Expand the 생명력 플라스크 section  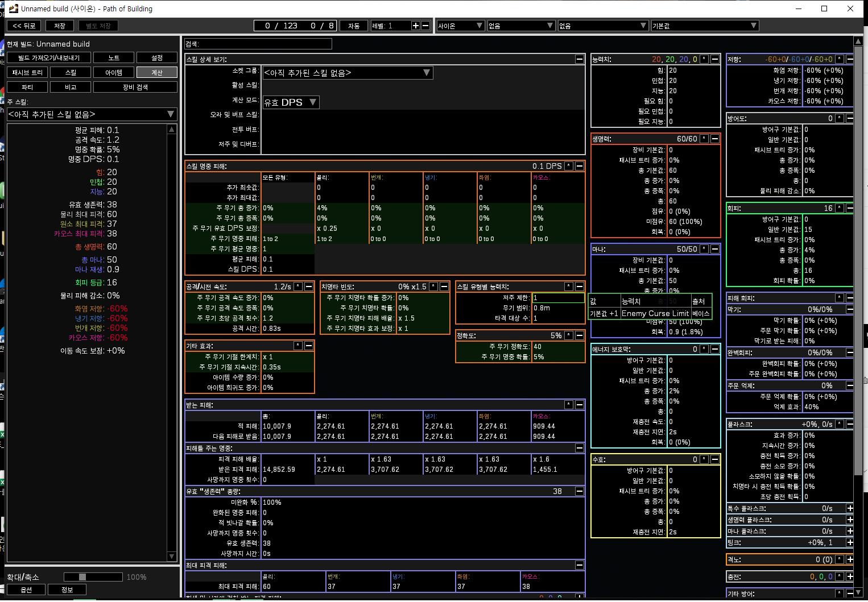tap(850, 520)
